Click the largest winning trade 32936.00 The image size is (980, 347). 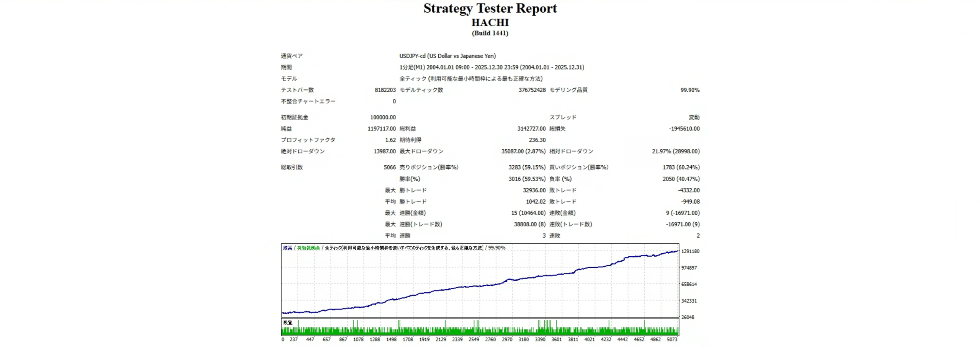coord(534,190)
